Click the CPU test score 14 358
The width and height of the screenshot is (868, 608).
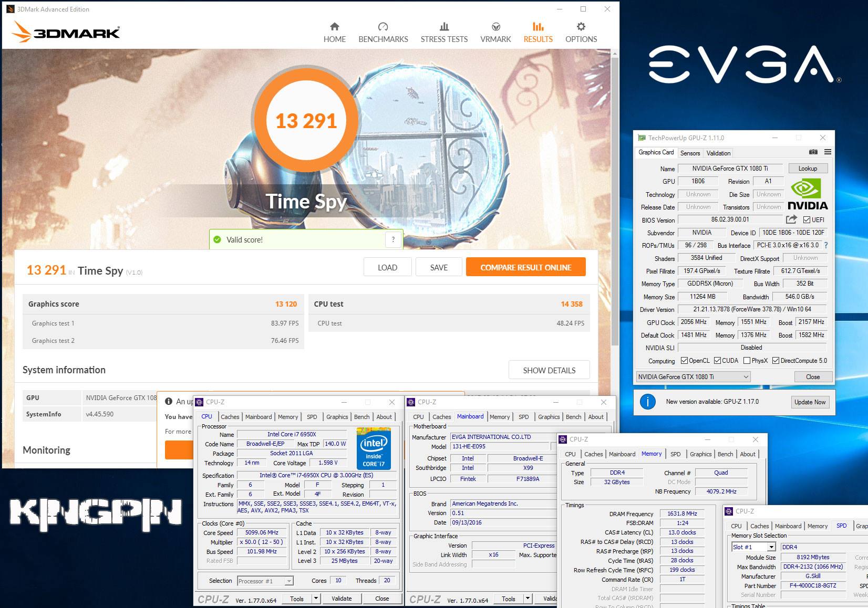[x=572, y=304]
